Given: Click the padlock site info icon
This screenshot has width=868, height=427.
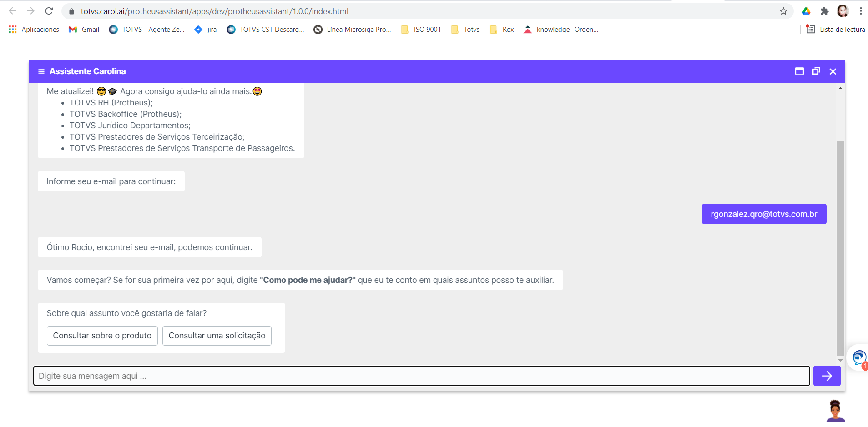Looking at the screenshot, I should click(x=71, y=11).
